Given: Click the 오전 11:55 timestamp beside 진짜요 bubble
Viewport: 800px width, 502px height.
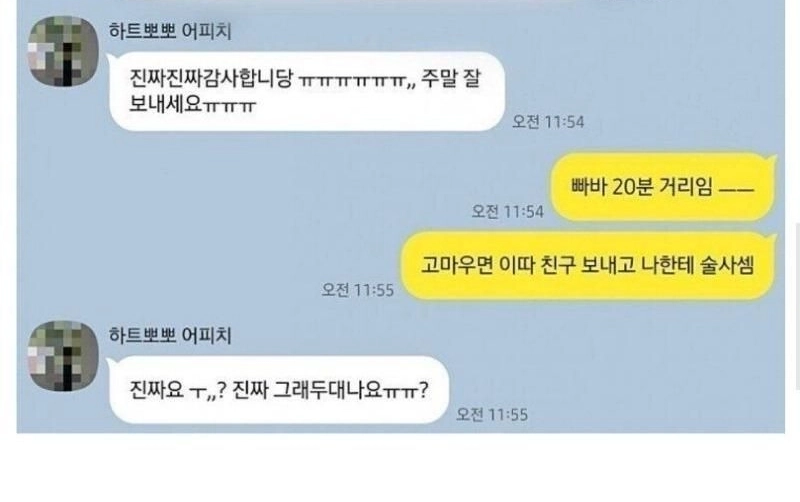Looking at the screenshot, I should click(x=492, y=414).
